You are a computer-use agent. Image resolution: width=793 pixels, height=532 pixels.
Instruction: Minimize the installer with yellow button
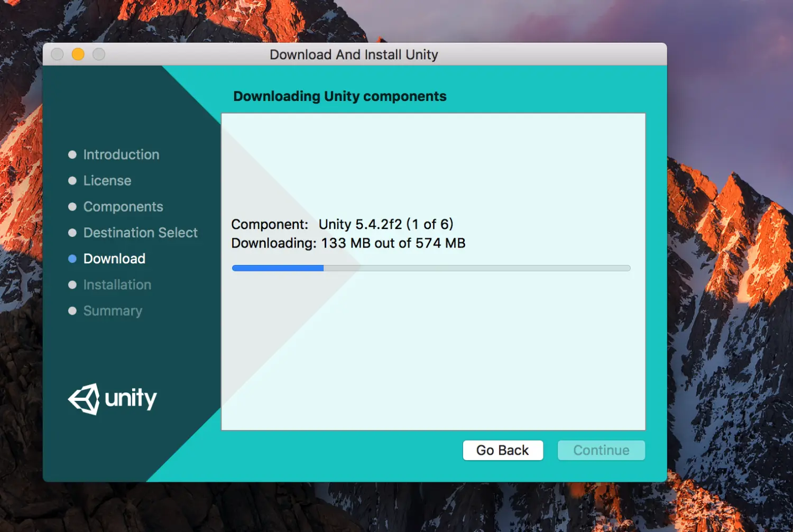[78, 54]
